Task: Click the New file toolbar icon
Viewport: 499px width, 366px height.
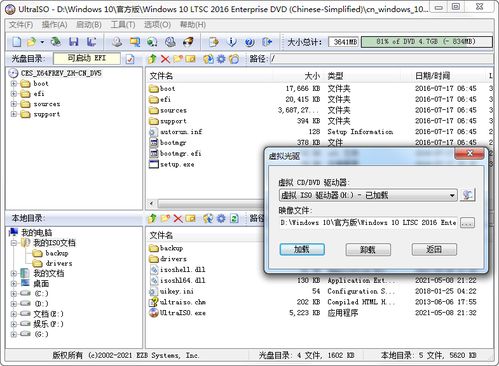Action: (x=17, y=42)
